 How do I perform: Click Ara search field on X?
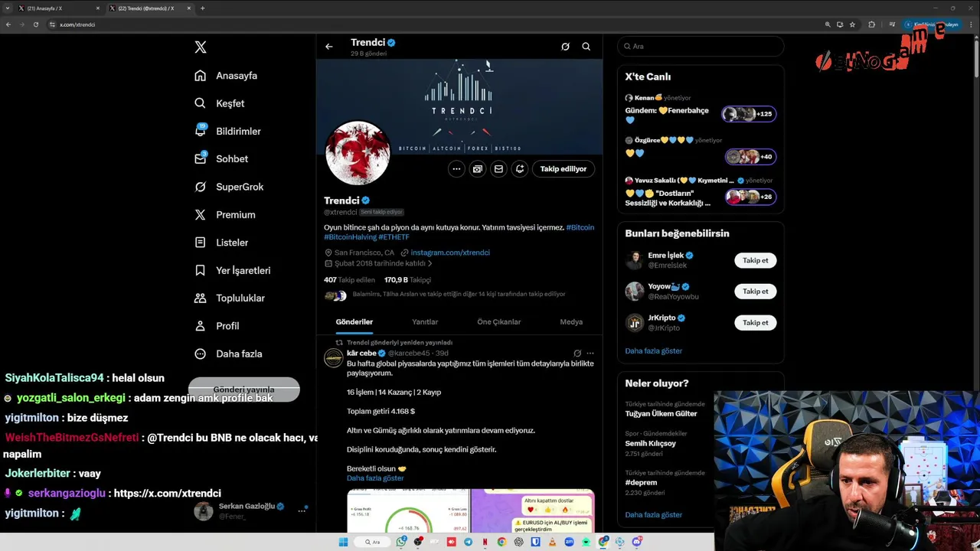coord(701,47)
